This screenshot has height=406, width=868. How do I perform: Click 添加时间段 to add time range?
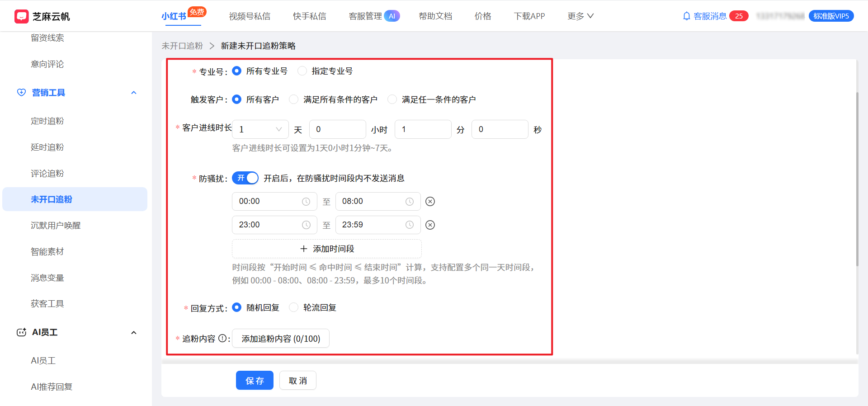327,249
